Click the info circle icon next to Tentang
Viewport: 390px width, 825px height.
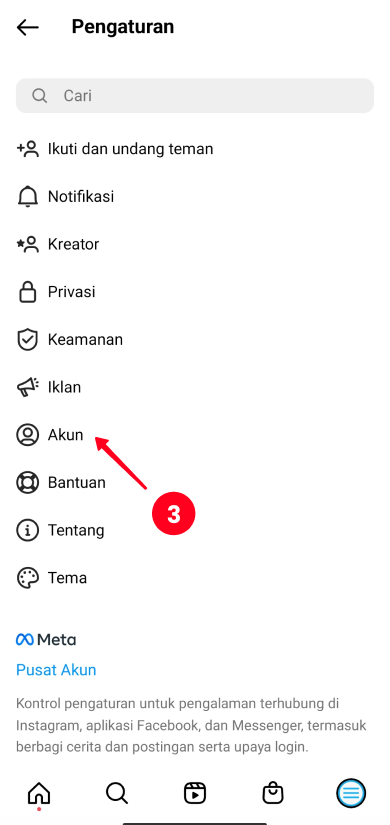pyautogui.click(x=27, y=530)
